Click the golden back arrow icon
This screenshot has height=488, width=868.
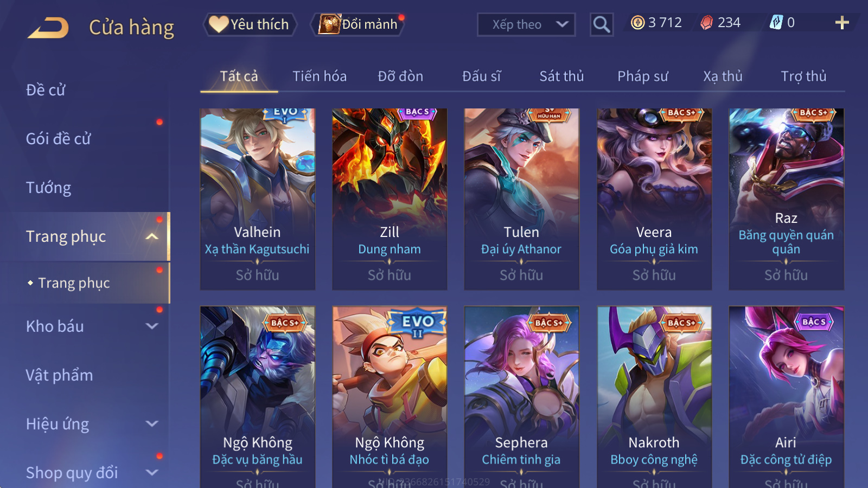tap(48, 28)
